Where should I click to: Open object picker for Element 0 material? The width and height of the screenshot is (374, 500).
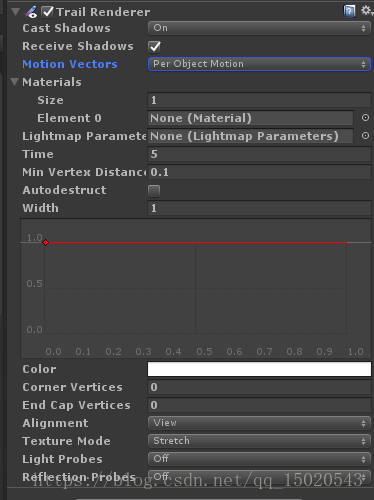365,118
